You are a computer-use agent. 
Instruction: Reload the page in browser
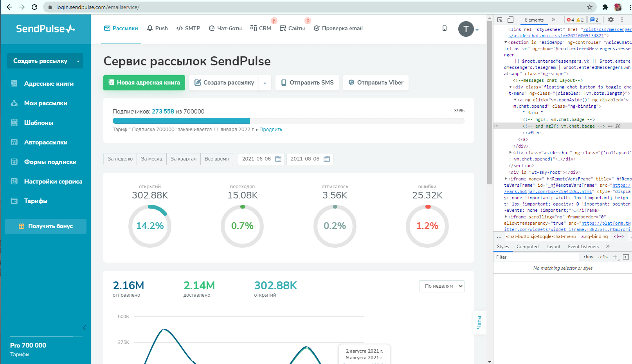click(34, 7)
